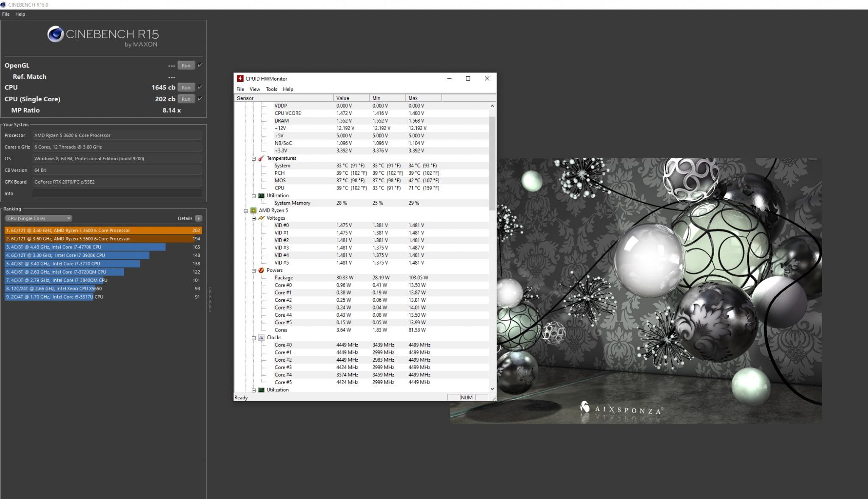Click the Details arrow icon in Ranking
The image size is (868, 499).
198,218
